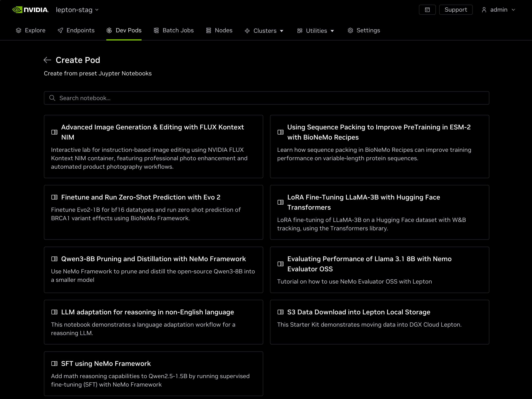
Task: Click the notebook icon for FLUX Kontext NIM
Action: [54, 132]
